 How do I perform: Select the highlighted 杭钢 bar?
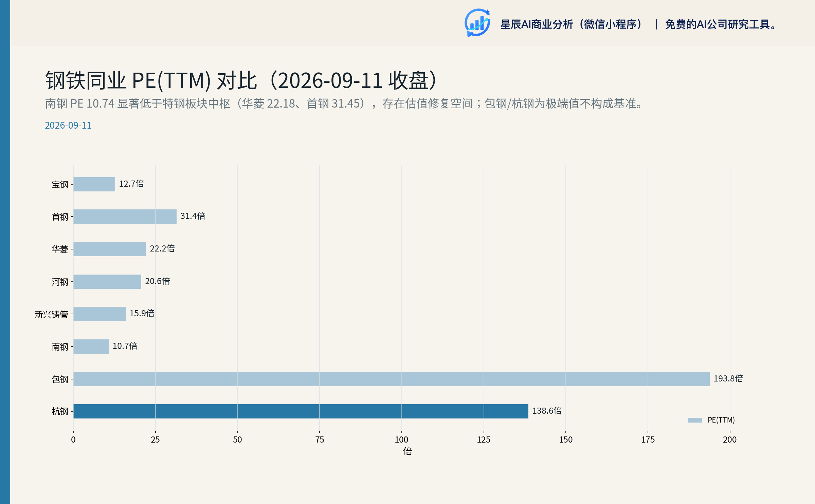301,411
